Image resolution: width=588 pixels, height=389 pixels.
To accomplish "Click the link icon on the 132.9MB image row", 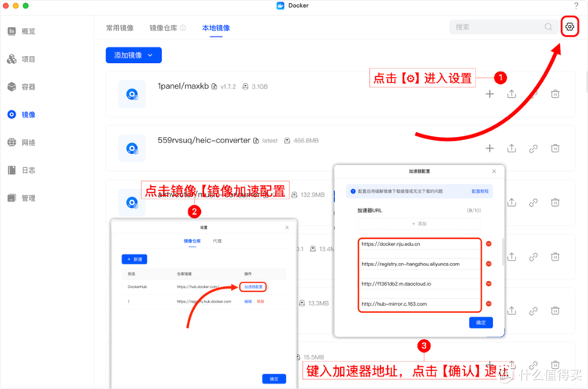I will tap(533, 202).
